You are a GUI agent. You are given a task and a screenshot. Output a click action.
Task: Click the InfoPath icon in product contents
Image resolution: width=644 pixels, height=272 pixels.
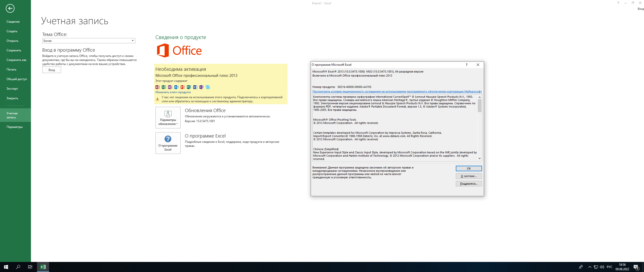[202, 87]
